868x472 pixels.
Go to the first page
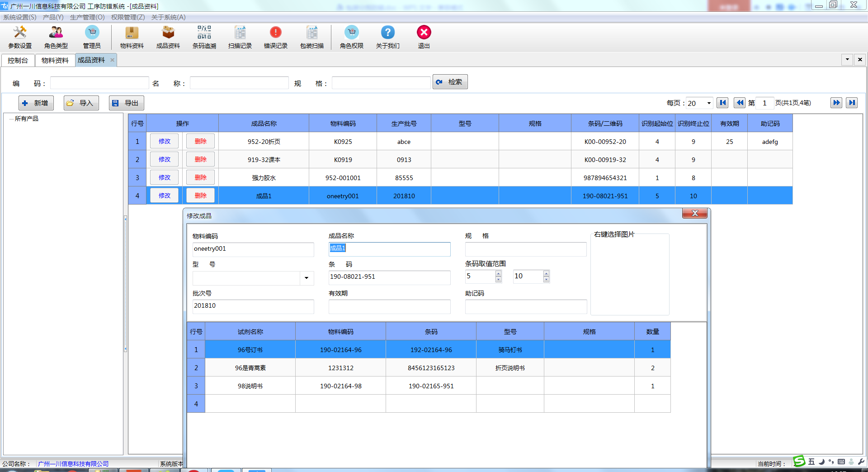point(722,103)
